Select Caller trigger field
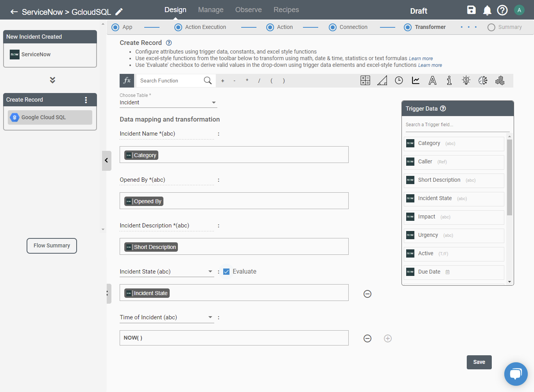 click(454, 162)
